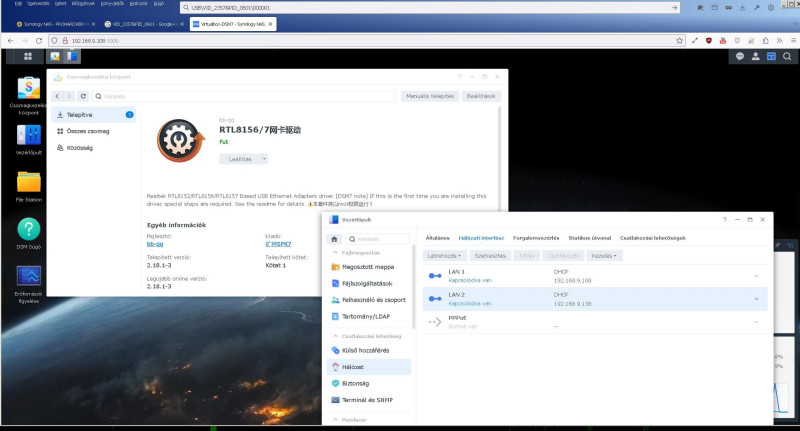Open the Kezelés dropdown button
Image resolution: width=800 pixels, height=431 pixels.
604,256
